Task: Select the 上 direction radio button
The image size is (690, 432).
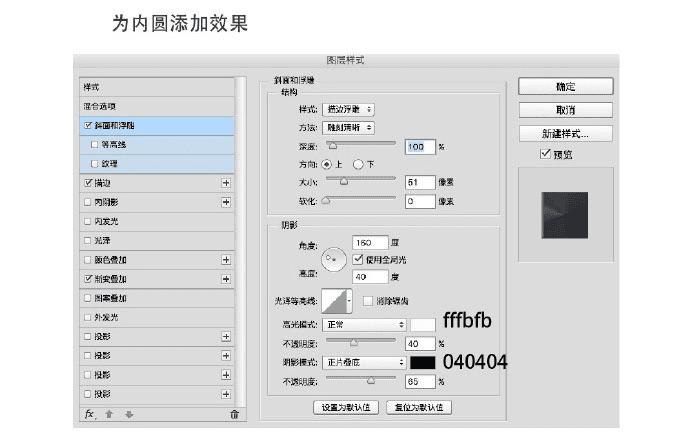Action: click(x=327, y=165)
